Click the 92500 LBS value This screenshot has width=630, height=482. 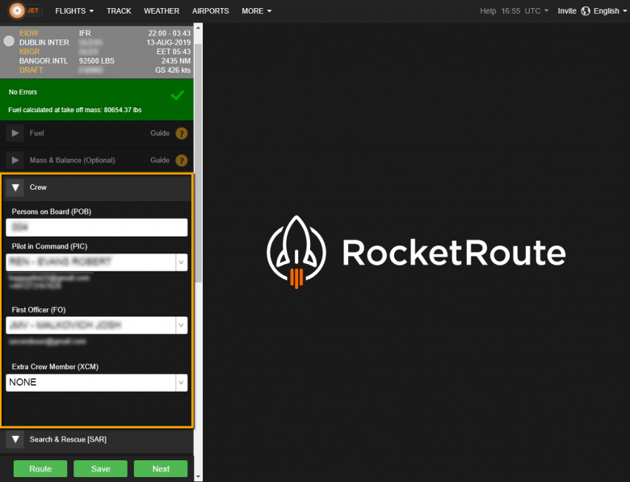96,61
